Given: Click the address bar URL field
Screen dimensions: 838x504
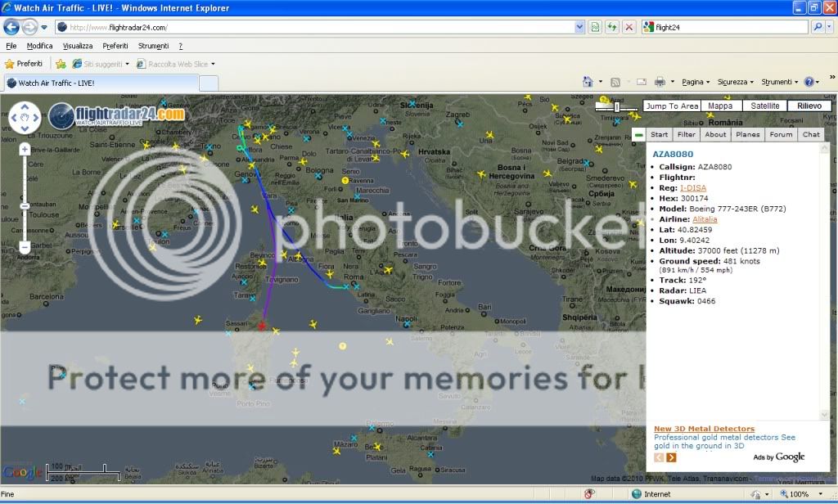Looking at the screenshot, I should coord(314,27).
